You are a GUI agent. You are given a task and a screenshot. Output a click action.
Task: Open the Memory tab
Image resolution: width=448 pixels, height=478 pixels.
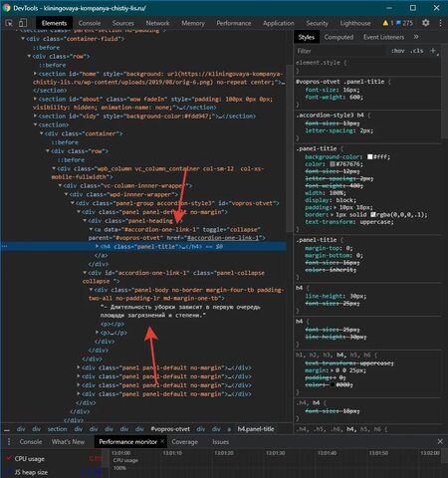tap(193, 23)
